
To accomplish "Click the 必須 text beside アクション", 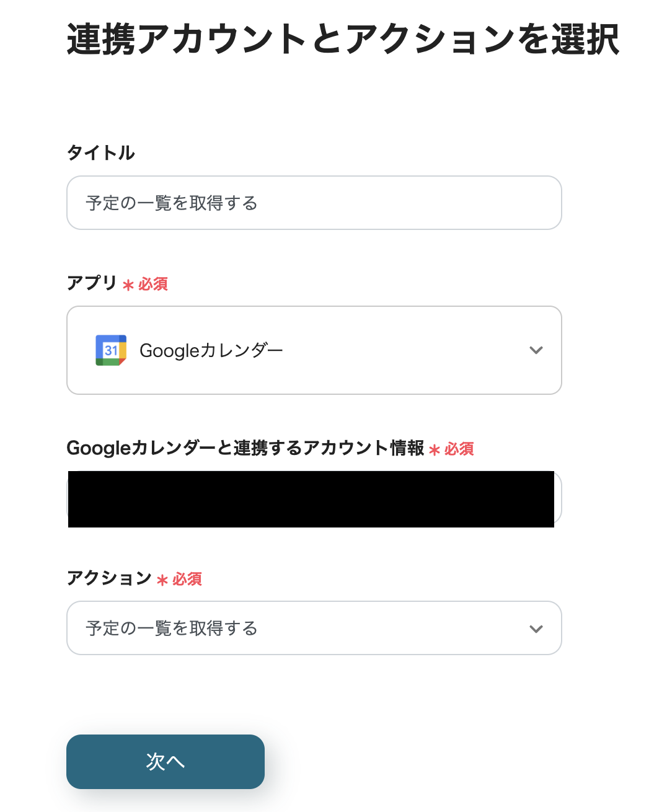I will (187, 579).
